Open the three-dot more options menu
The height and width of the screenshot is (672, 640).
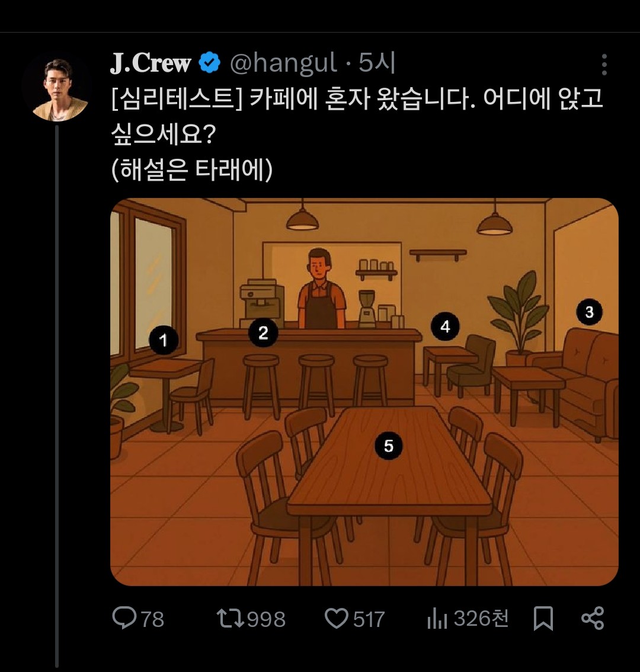point(604,65)
